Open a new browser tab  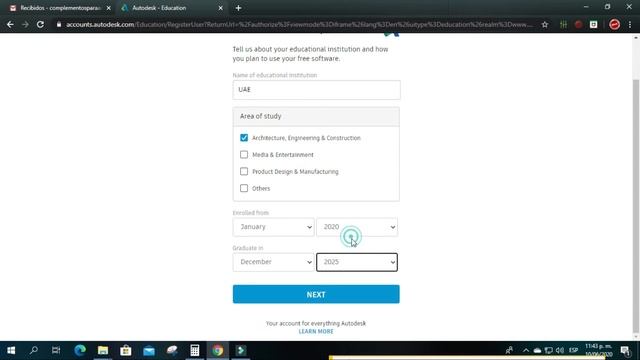pos(238,8)
